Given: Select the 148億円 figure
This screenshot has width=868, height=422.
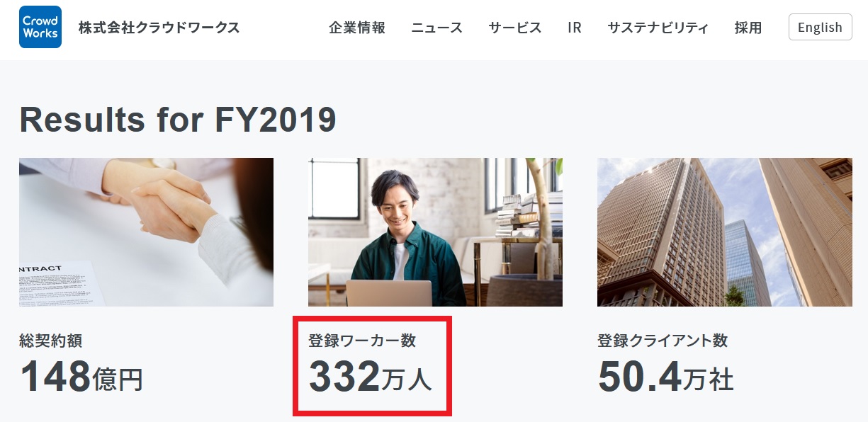Looking at the screenshot, I should 81,377.
